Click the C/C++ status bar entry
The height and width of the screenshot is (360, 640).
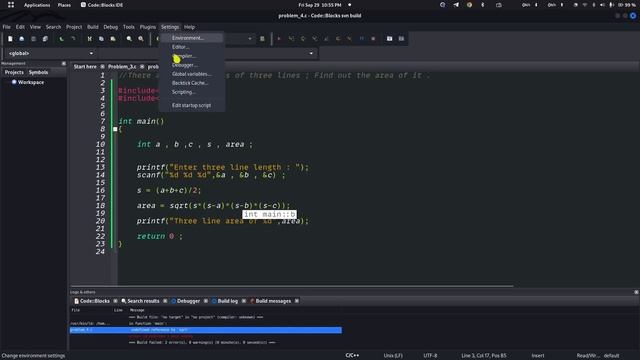352,356
